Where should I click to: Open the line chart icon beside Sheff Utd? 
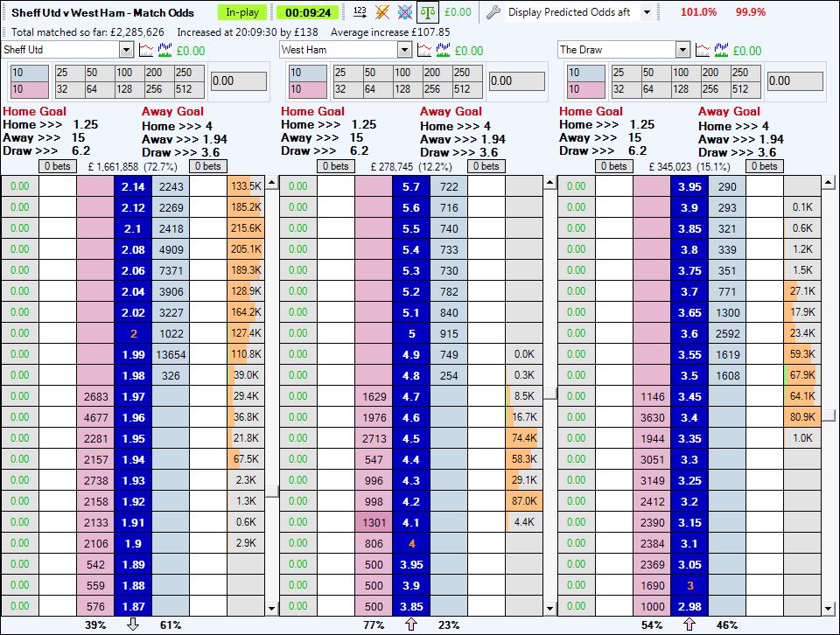(x=146, y=49)
